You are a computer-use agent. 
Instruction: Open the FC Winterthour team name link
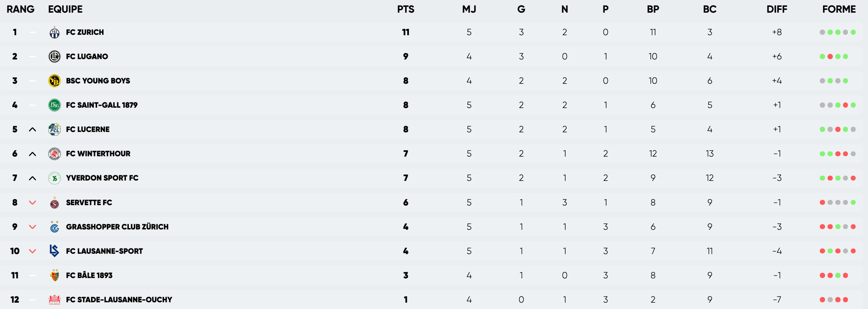[x=98, y=154]
